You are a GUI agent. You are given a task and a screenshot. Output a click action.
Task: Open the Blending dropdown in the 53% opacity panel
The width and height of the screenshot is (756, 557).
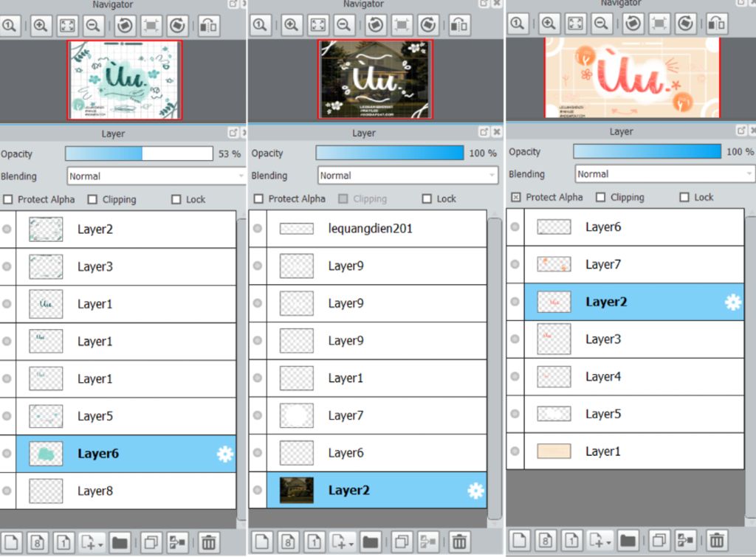point(157,176)
